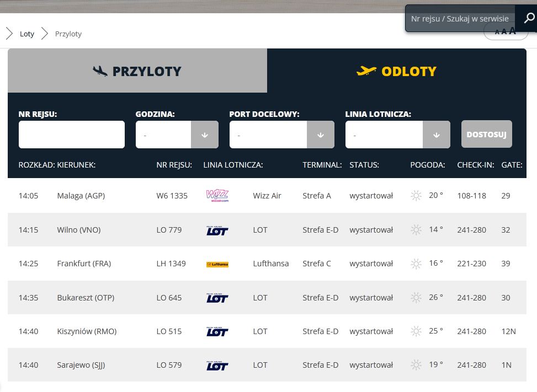The width and height of the screenshot is (537, 392).
Task: Click the LOT logo on Kiszyniów row
Action: coord(217,332)
